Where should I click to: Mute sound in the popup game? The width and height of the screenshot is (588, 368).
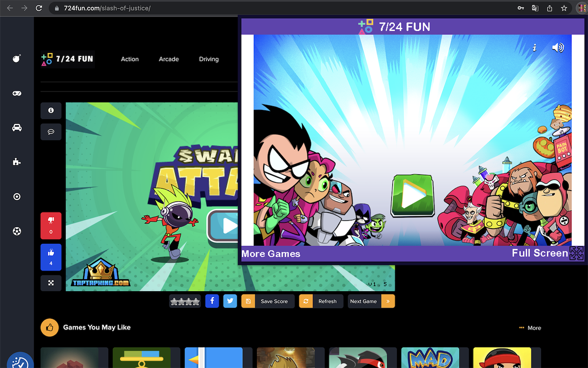558,47
